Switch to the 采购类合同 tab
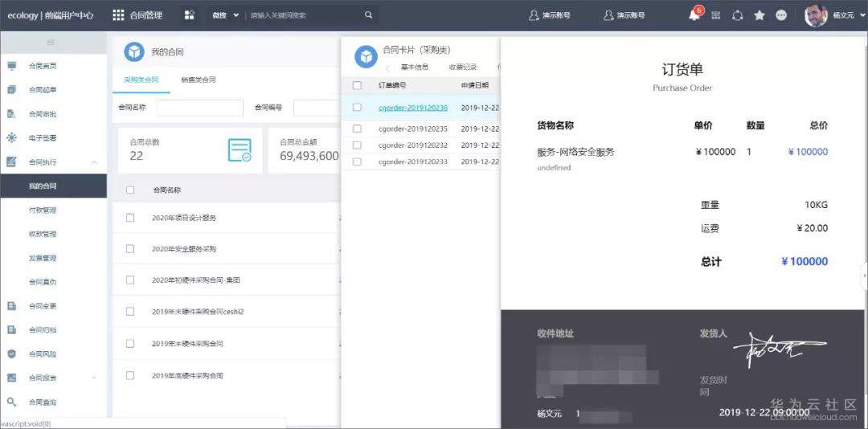This screenshot has height=429, width=868. pos(141,80)
